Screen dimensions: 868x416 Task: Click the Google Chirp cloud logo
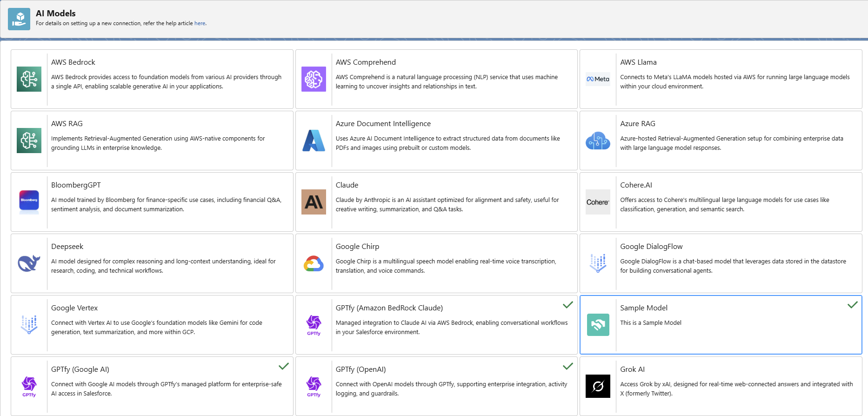coord(314,263)
